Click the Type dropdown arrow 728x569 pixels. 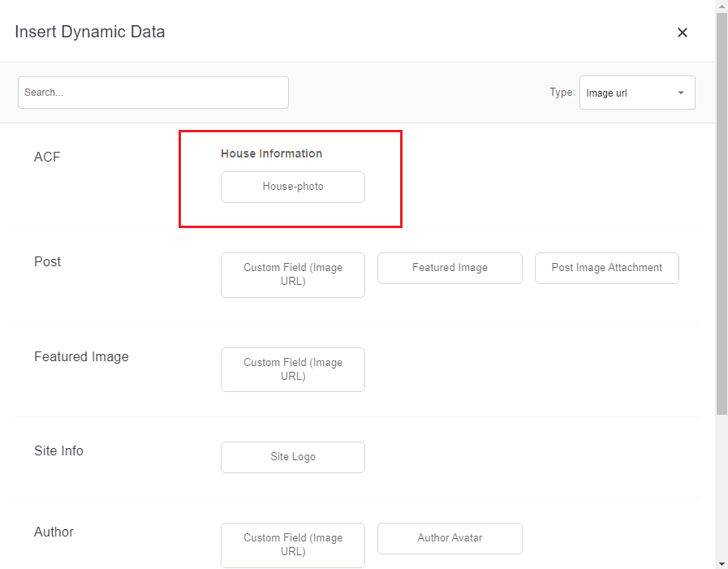(680, 93)
